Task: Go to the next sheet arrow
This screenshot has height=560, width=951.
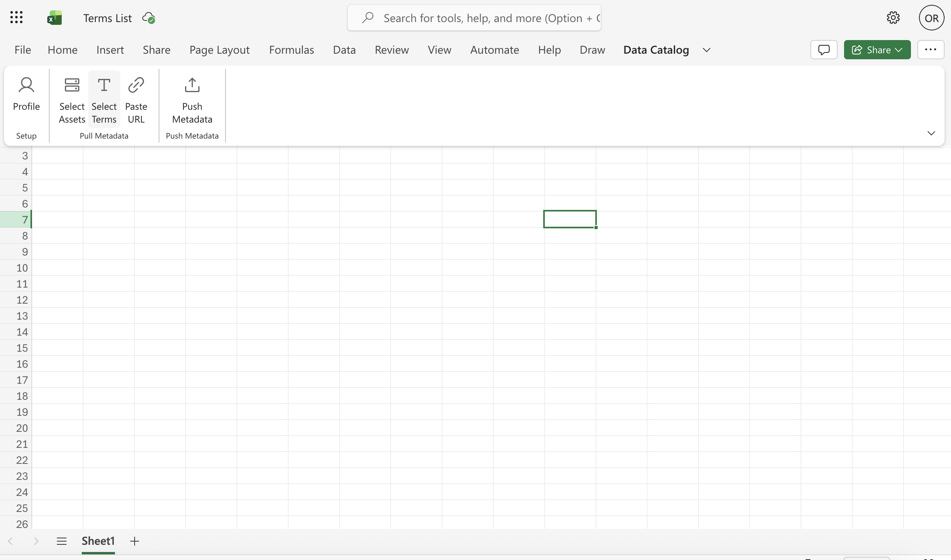Action: point(36,541)
